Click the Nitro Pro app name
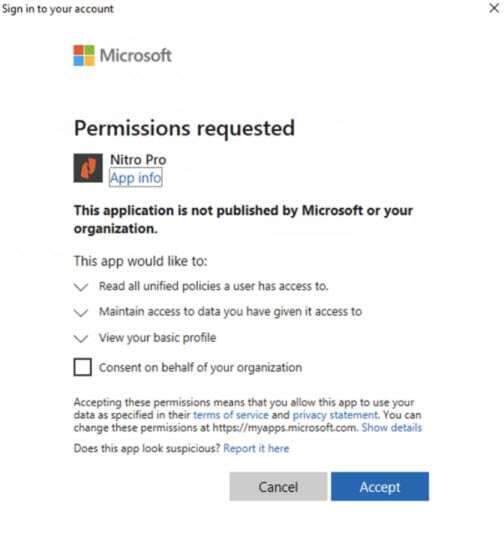The width and height of the screenshot is (504, 559). click(x=138, y=160)
